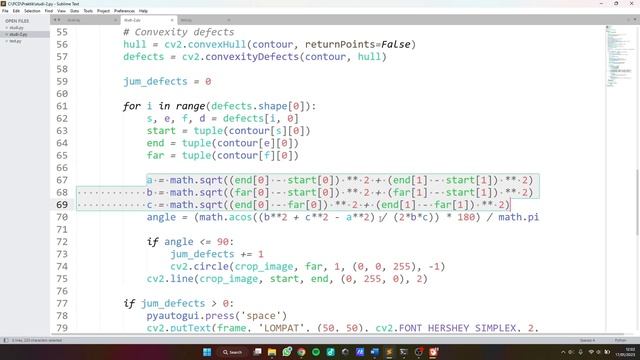Open the tab dropdown arrow at tab bar right

coord(636,20)
